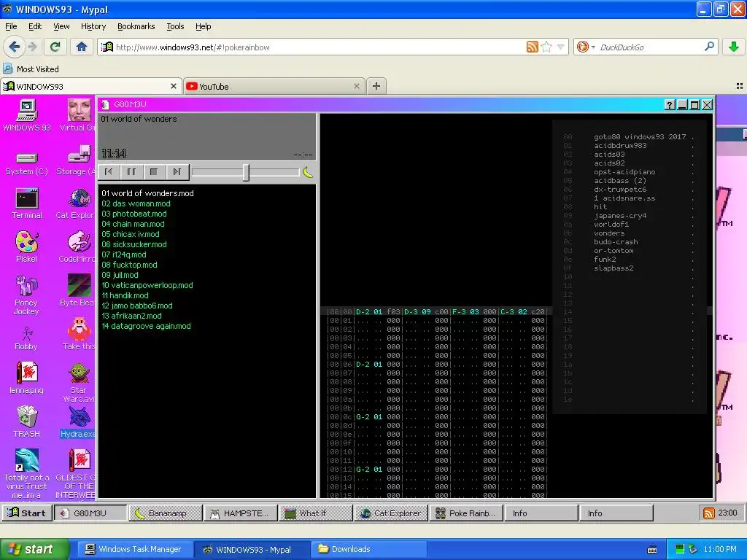The image size is (747, 560).
Task: Open a new browser tab
Action: point(376,86)
